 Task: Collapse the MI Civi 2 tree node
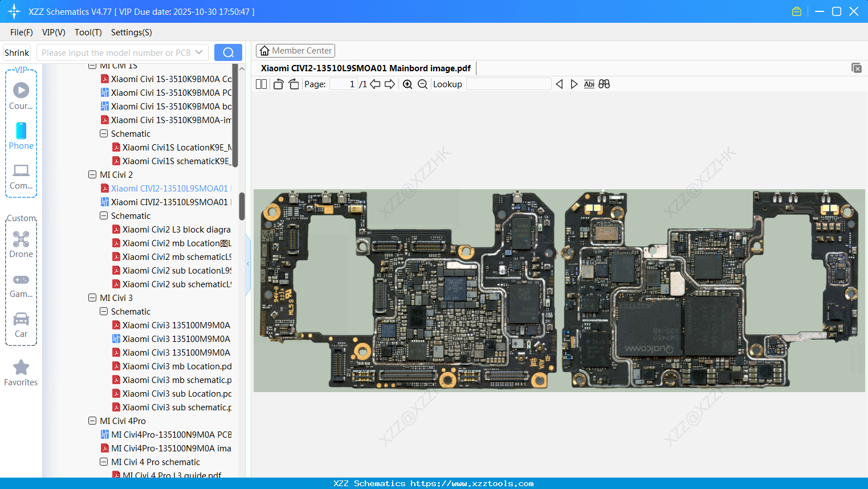click(92, 174)
